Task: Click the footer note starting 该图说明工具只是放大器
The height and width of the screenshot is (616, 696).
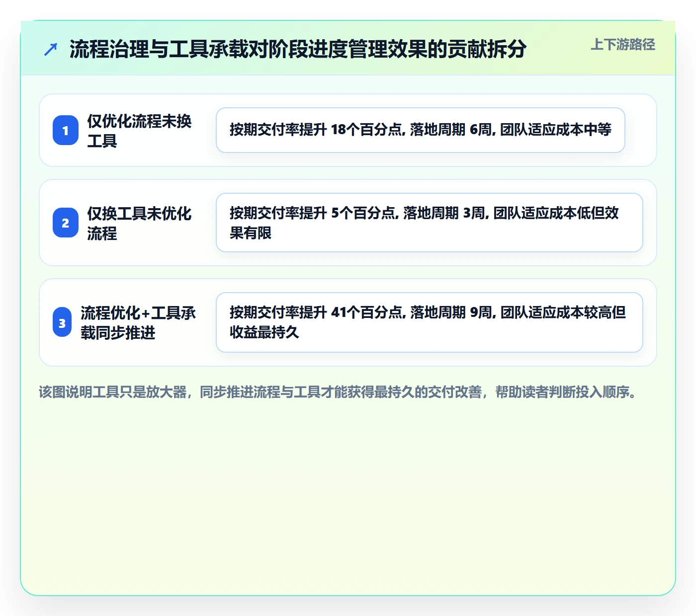Action: [338, 392]
